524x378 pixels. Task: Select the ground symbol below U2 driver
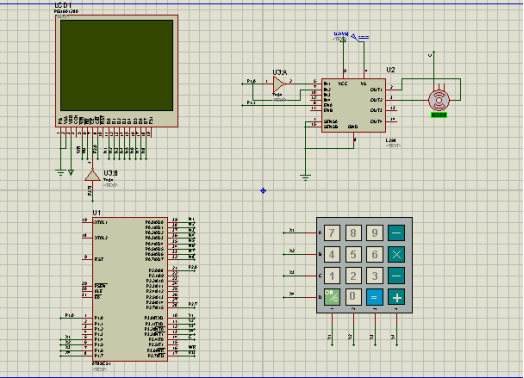point(305,177)
